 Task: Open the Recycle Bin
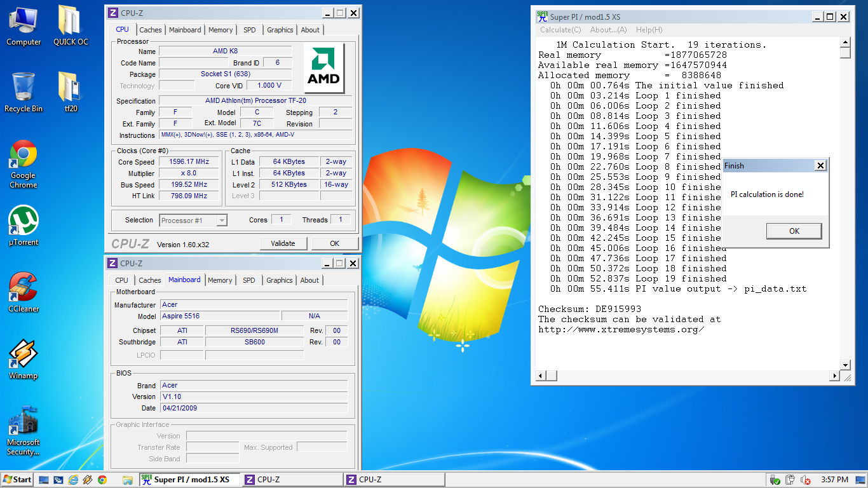tap(24, 93)
